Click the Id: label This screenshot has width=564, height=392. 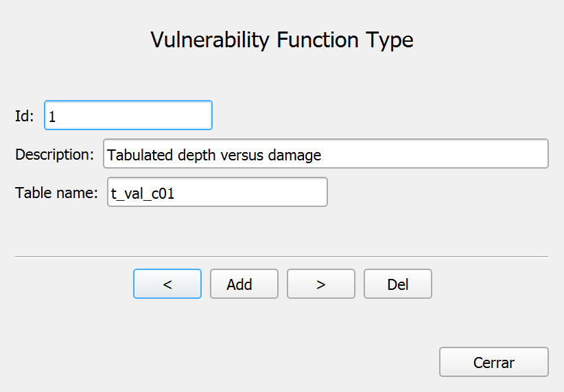[25, 116]
